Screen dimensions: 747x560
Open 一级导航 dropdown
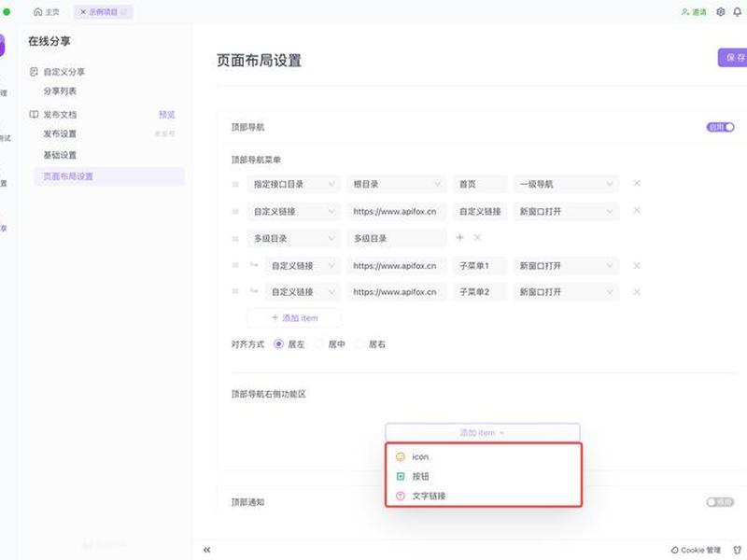pyautogui.click(x=566, y=184)
